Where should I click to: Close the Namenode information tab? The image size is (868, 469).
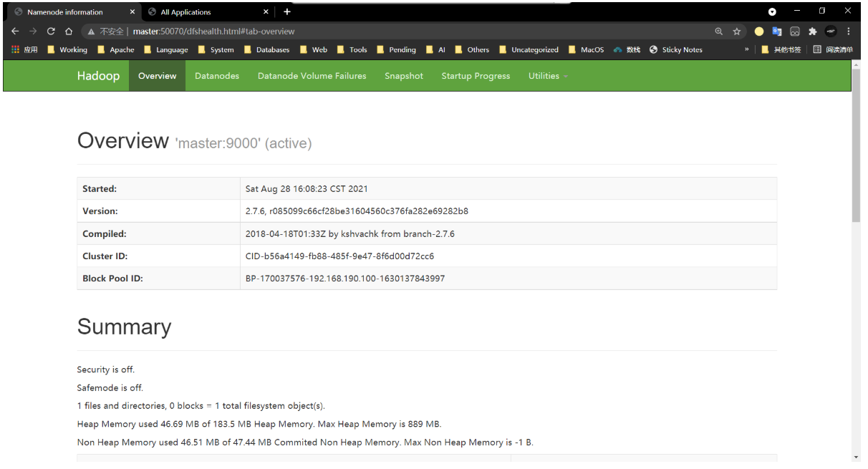[x=132, y=12]
